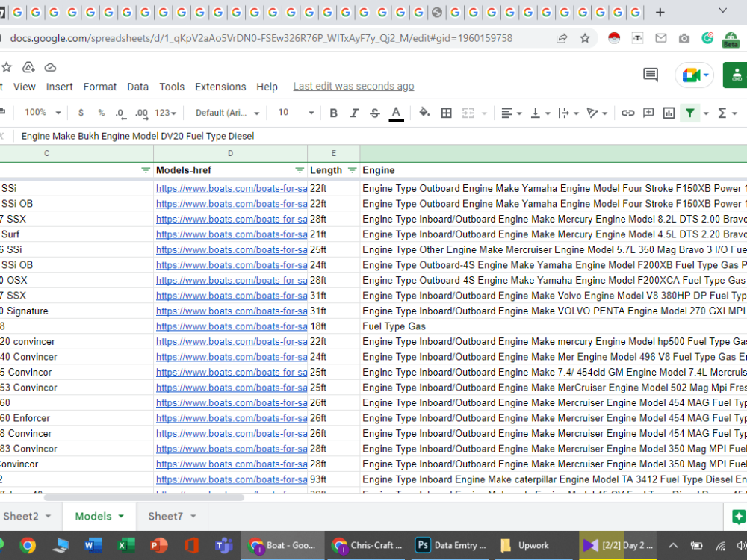Format as percent

(x=101, y=113)
